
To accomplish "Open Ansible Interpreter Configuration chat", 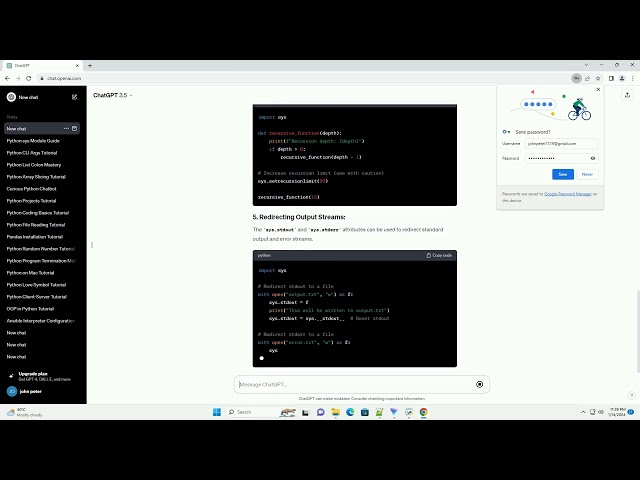I will (42, 321).
